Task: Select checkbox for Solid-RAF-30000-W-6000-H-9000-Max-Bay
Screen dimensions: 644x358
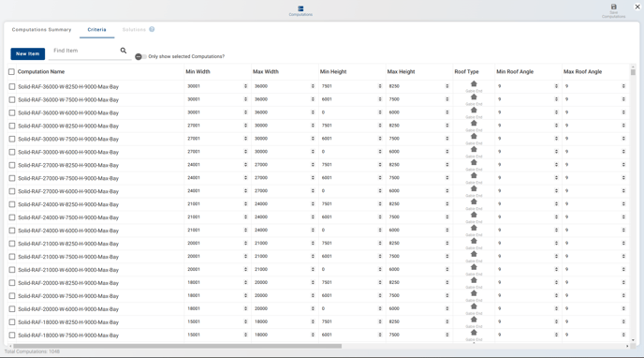Action: pos(12,152)
